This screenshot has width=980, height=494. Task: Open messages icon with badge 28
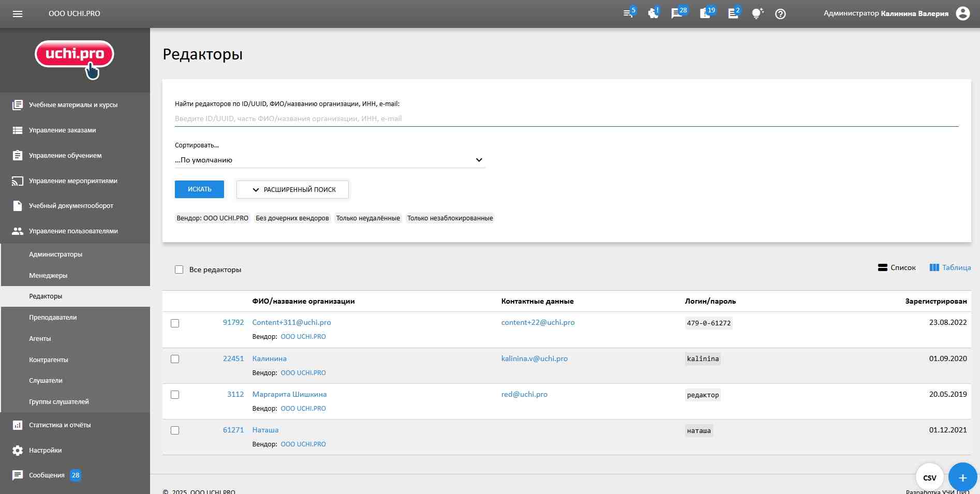pos(678,13)
